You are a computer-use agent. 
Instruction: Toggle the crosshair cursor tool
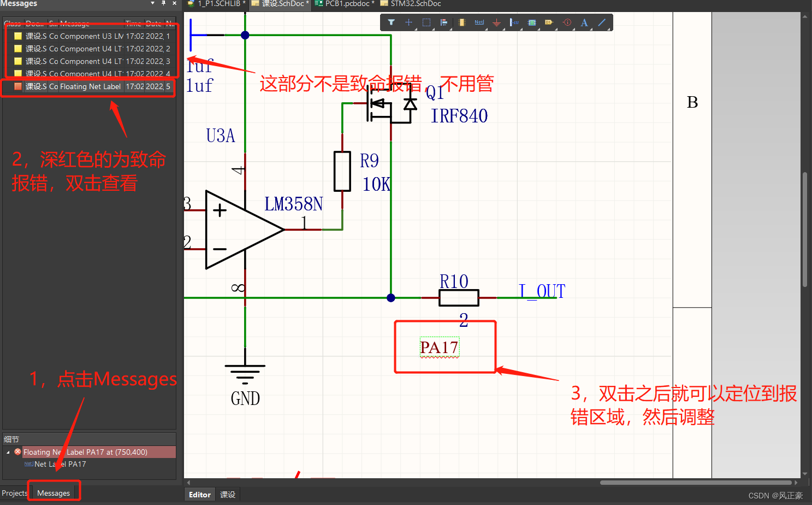click(x=409, y=22)
